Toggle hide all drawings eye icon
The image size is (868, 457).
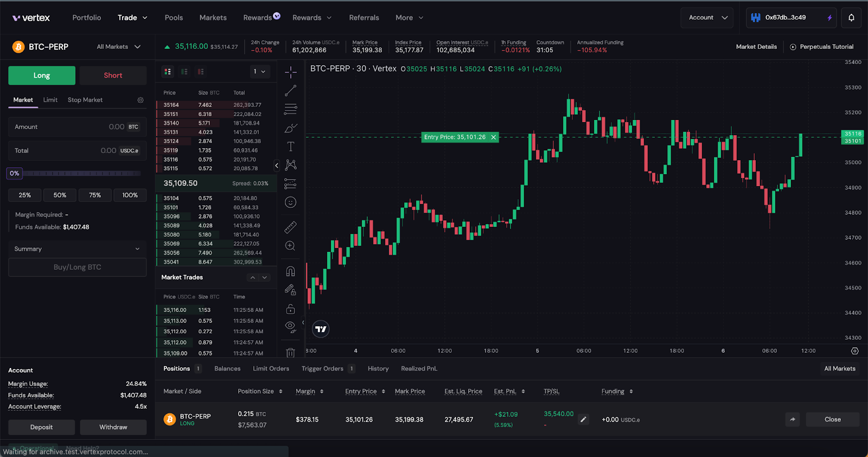pyautogui.click(x=290, y=326)
